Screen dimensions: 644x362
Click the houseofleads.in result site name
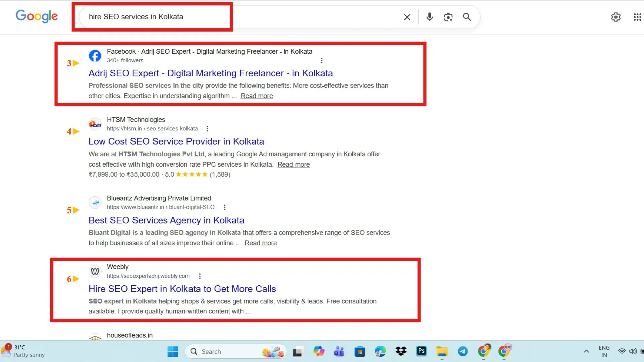tap(129, 335)
